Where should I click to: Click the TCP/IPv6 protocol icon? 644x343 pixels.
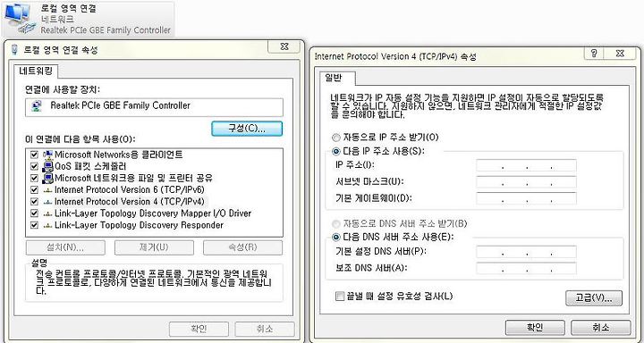(48, 190)
